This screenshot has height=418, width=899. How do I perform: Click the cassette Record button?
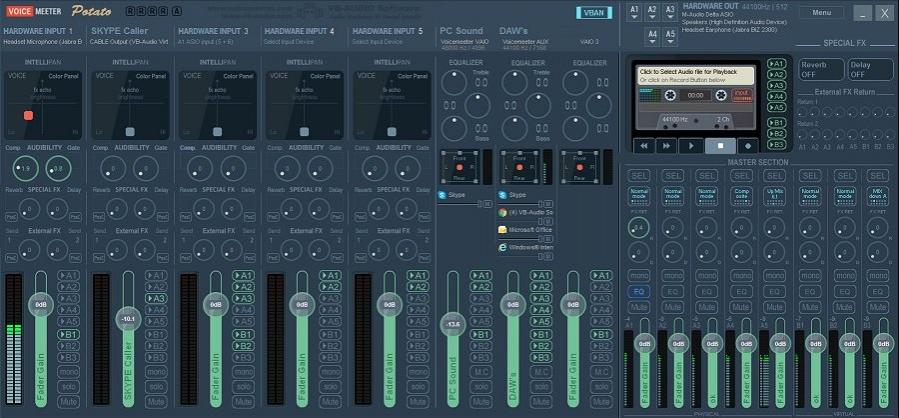click(746, 145)
